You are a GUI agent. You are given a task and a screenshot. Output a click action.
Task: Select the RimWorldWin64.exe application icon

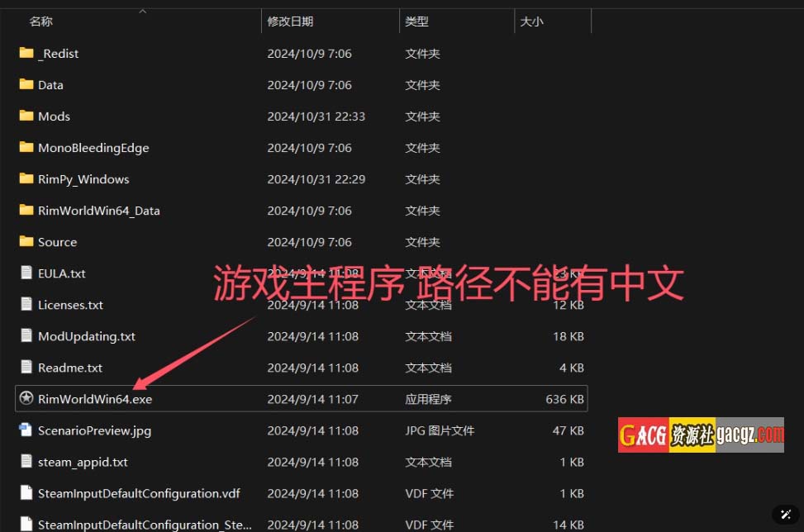[26, 399]
